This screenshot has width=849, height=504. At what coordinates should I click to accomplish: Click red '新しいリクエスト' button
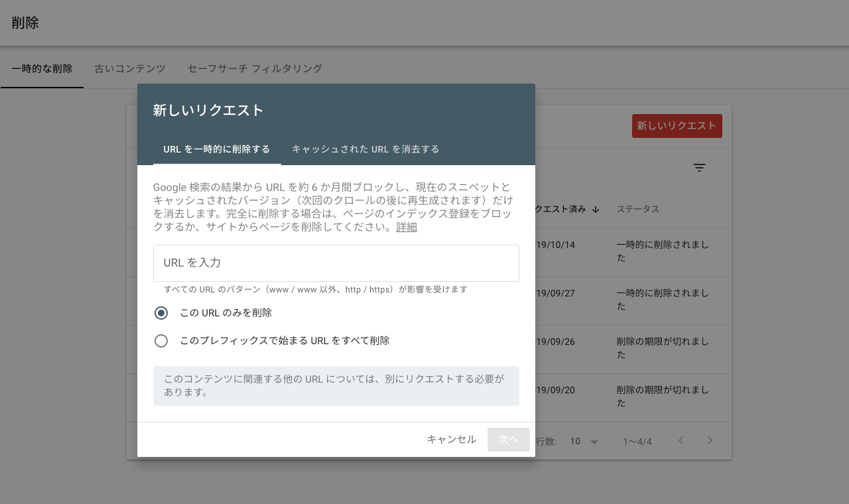click(677, 126)
